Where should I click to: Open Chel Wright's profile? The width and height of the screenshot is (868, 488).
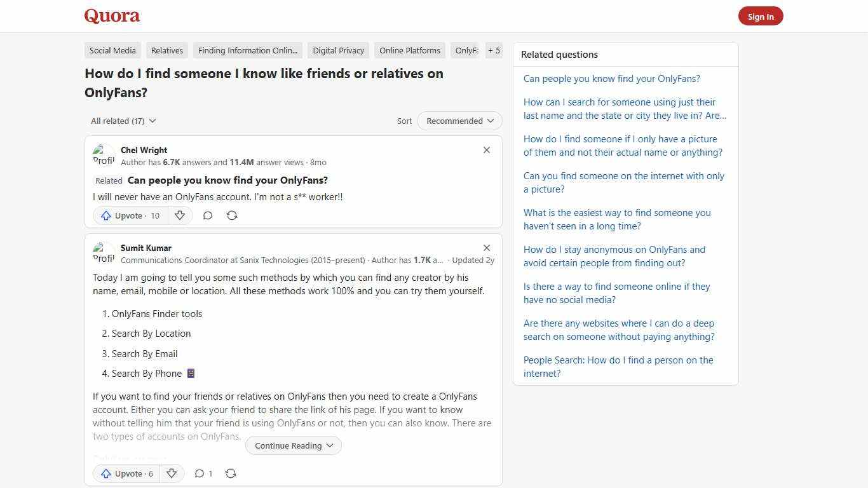tap(144, 150)
